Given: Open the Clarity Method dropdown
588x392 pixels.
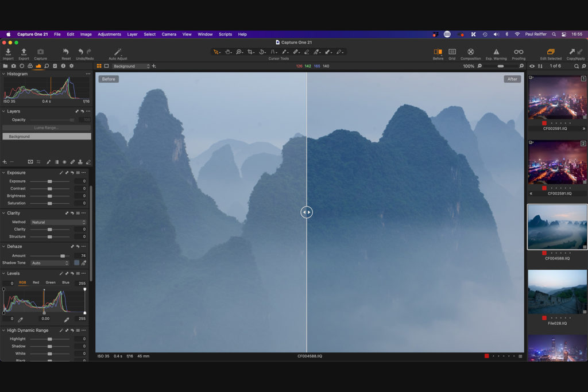Looking at the screenshot, I should (59, 222).
